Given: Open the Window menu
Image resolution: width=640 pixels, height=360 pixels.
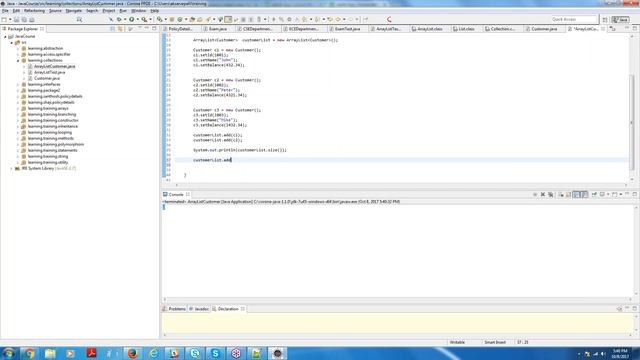Looking at the screenshot, I should (138, 11).
